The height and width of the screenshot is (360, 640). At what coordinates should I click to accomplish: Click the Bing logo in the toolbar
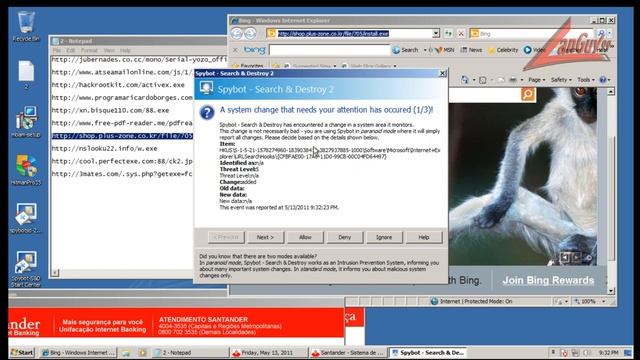[x=254, y=50]
